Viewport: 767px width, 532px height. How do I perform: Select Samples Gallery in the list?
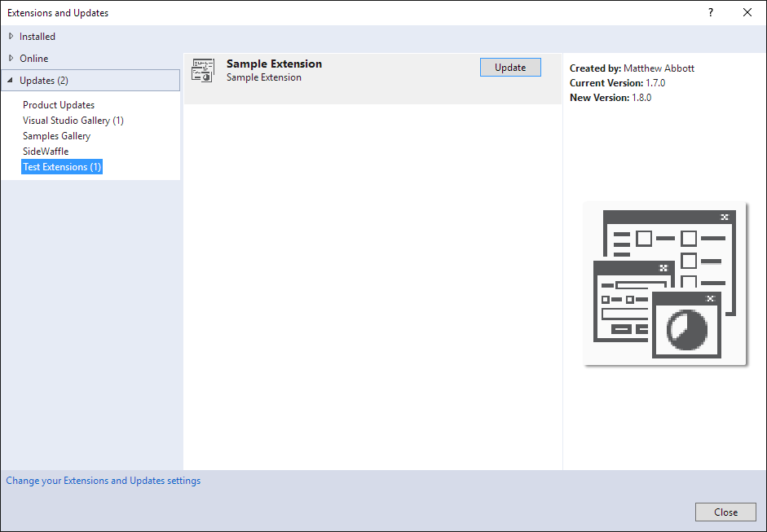coord(56,136)
